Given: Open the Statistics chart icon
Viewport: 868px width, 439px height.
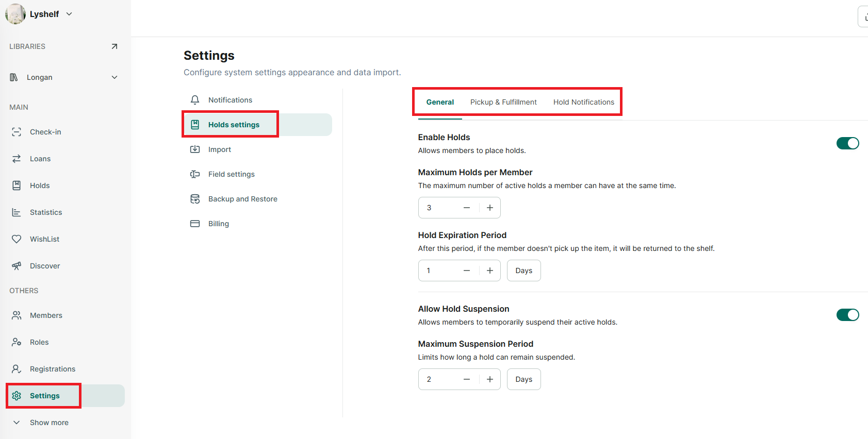Looking at the screenshot, I should point(17,212).
